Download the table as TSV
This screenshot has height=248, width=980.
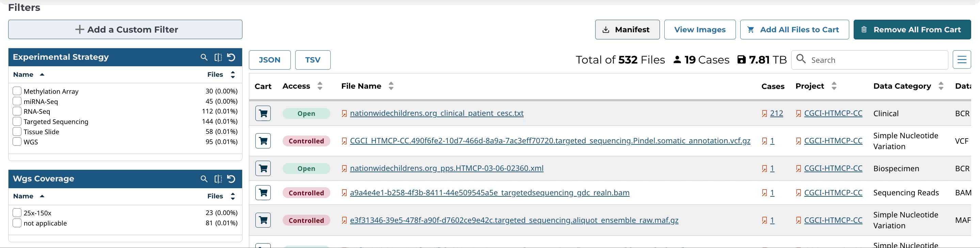tap(312, 60)
